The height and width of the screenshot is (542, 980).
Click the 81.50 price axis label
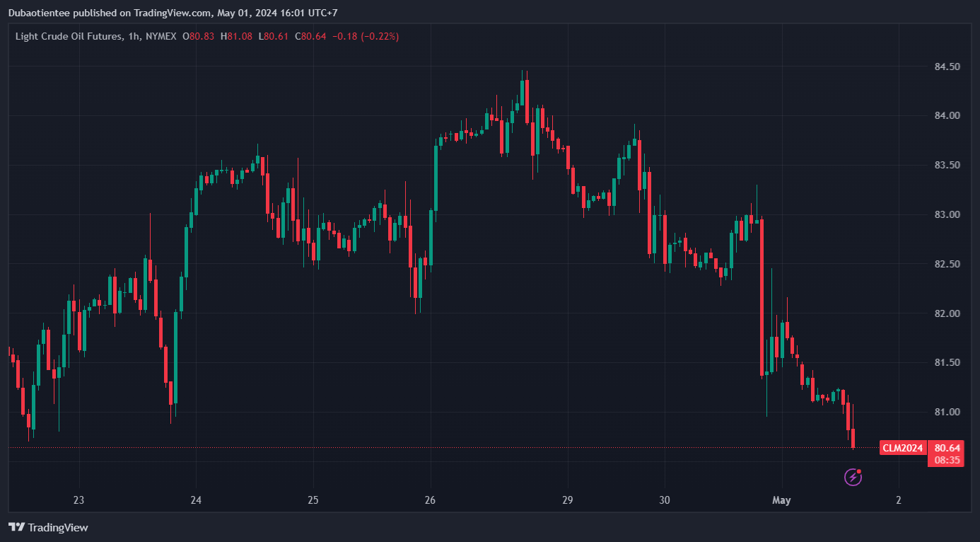pyautogui.click(x=947, y=362)
